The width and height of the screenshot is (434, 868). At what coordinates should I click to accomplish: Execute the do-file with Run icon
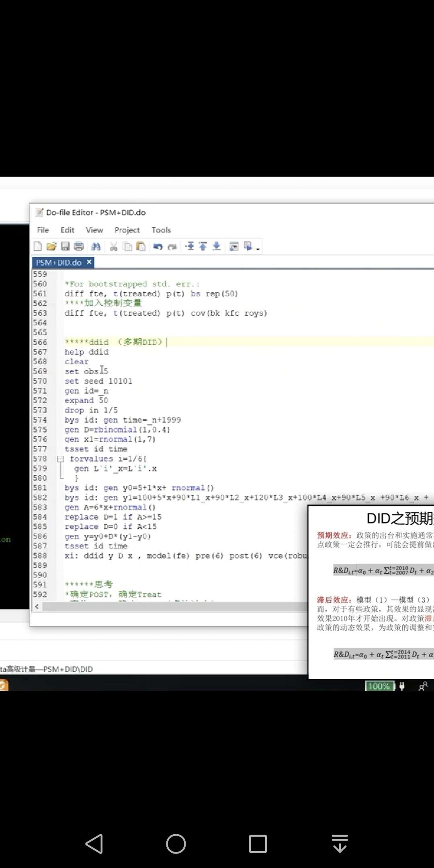tap(248, 246)
